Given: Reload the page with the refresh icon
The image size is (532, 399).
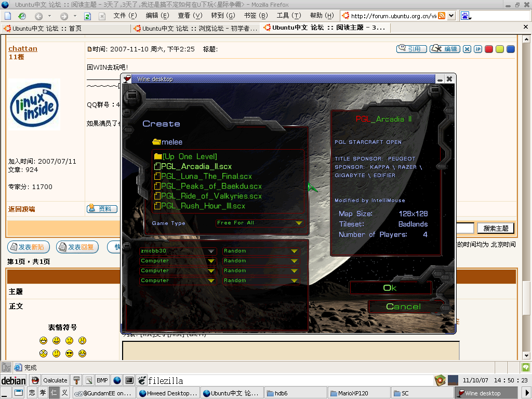Looking at the screenshot, I should coord(87,16).
